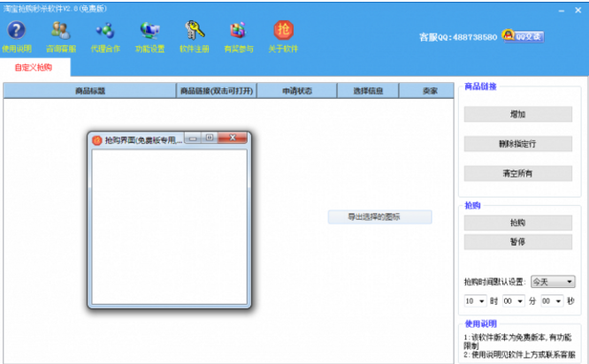Click the 抢购时间默认设置 label
Screen dimensions: 589x364
494,282
